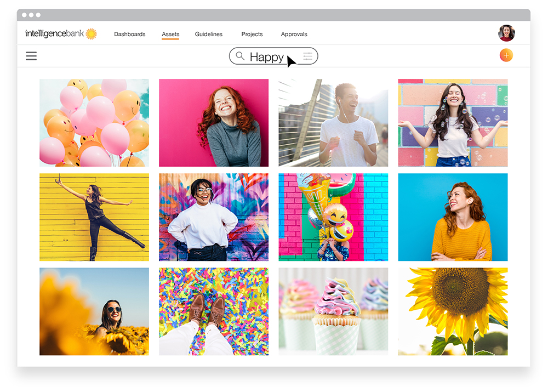Open the user profile avatar
548x392 pixels.
pyautogui.click(x=506, y=33)
